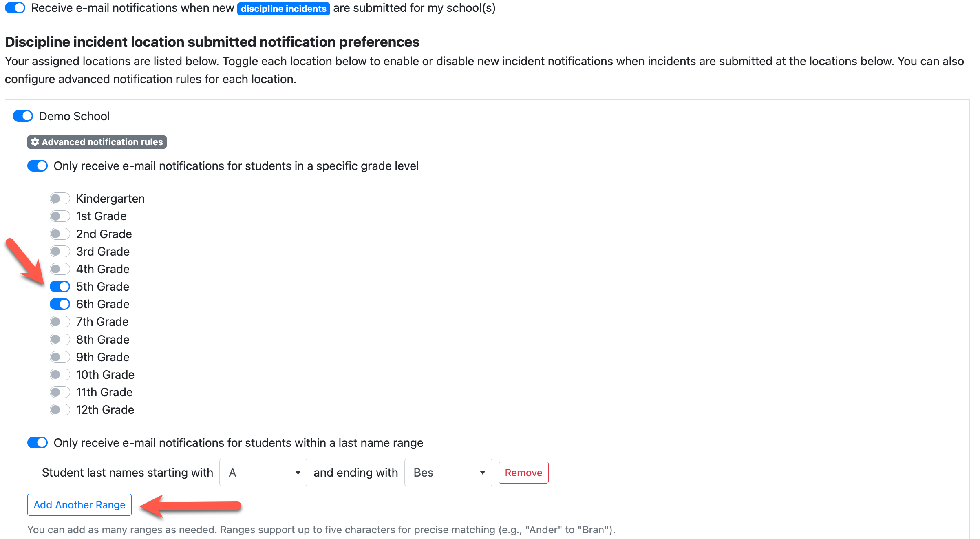Switch on 9th Grade notifications
Viewport: 980px width, 539px height.
60,357
